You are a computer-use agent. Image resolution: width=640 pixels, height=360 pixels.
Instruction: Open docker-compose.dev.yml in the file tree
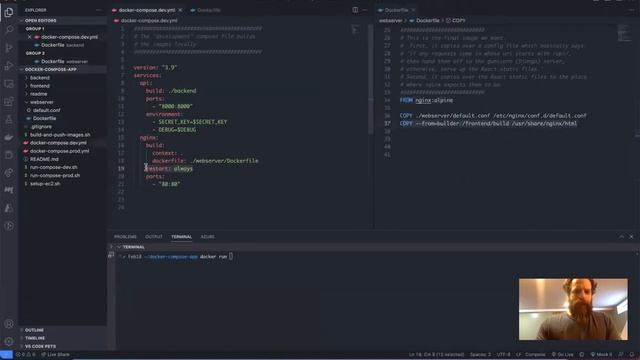pos(58,143)
